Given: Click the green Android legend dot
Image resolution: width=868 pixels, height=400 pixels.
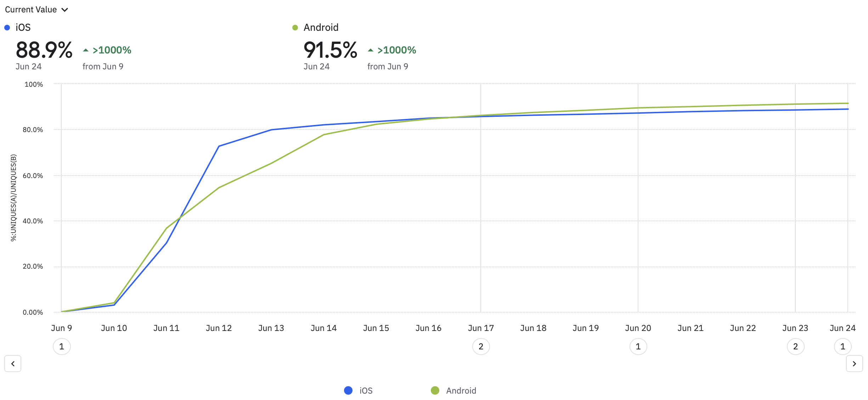Looking at the screenshot, I should pyautogui.click(x=435, y=390).
